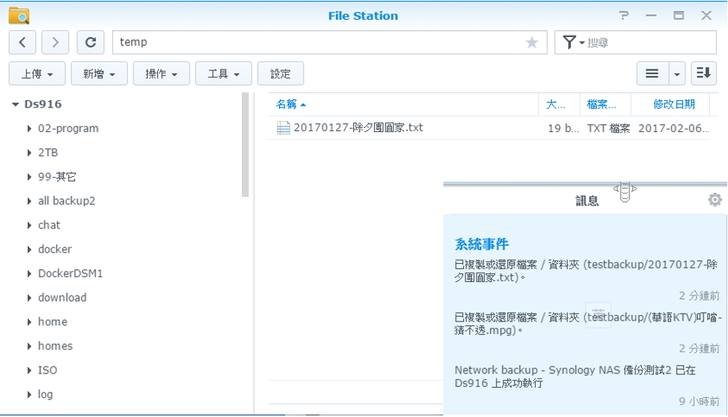
Task: Click the forward navigation arrow
Action: coord(55,42)
